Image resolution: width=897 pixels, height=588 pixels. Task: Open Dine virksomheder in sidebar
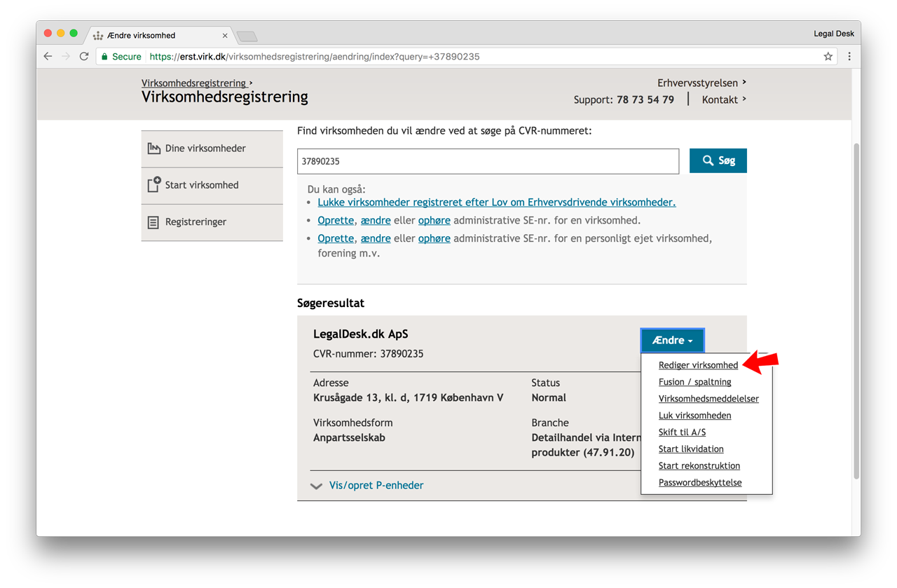click(x=212, y=149)
